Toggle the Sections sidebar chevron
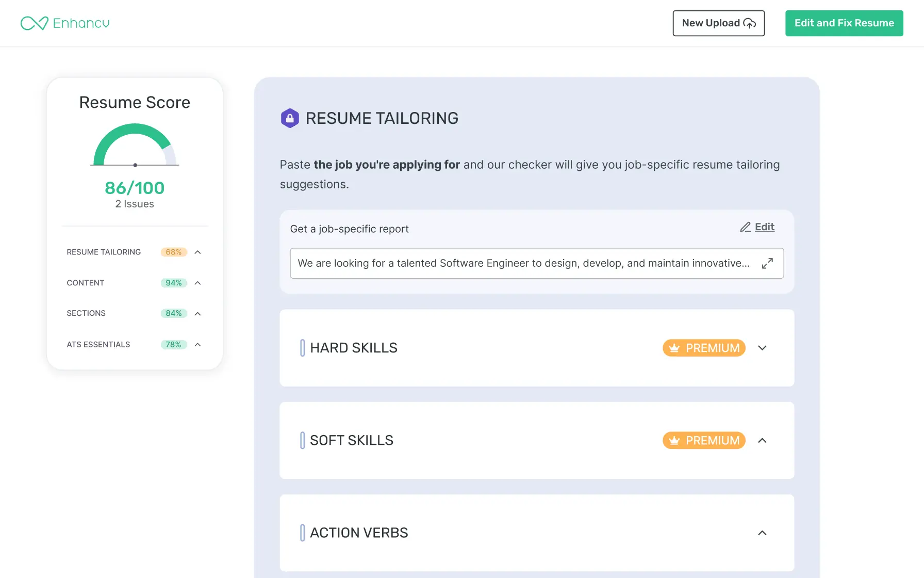This screenshot has width=924, height=578. click(197, 314)
